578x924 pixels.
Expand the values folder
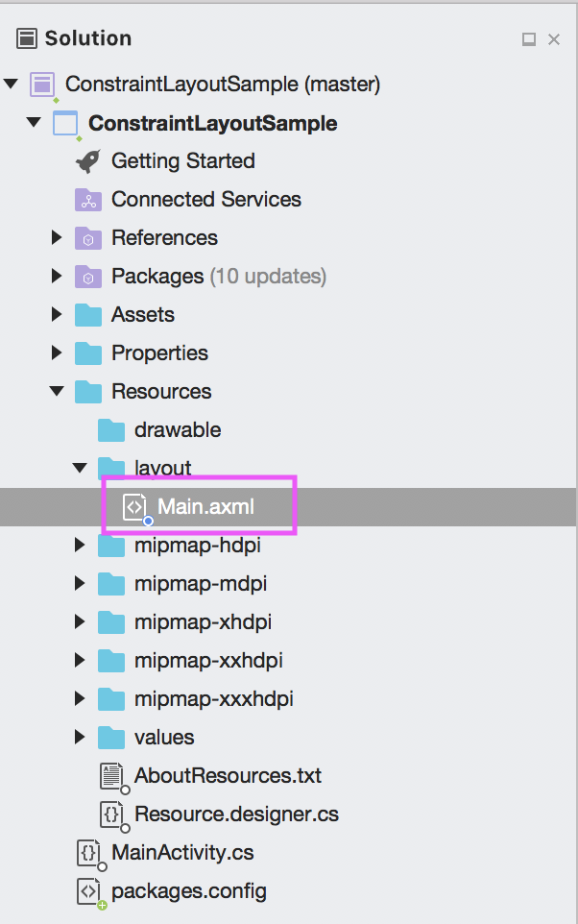point(81,738)
